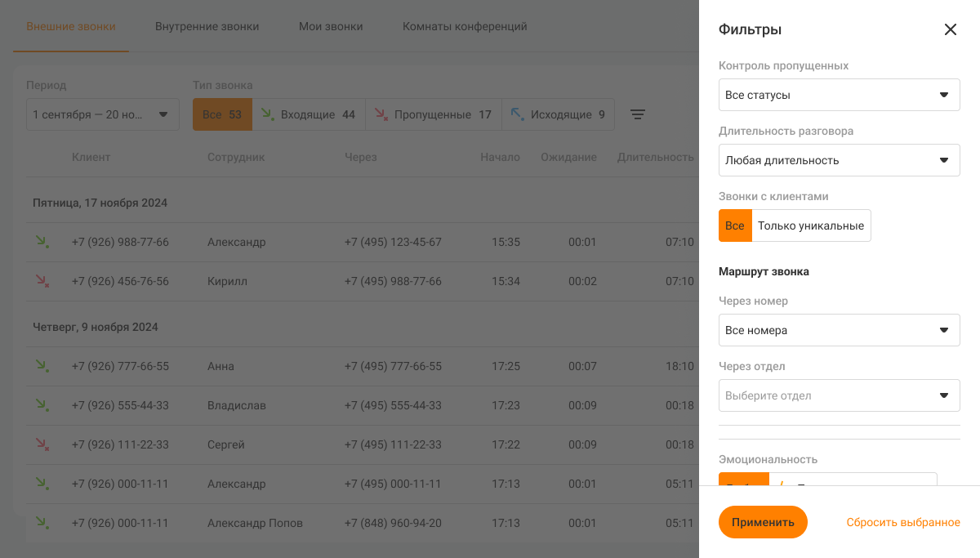Filter by Пропущенные call type
This screenshot has width=980, height=558.
click(x=433, y=115)
